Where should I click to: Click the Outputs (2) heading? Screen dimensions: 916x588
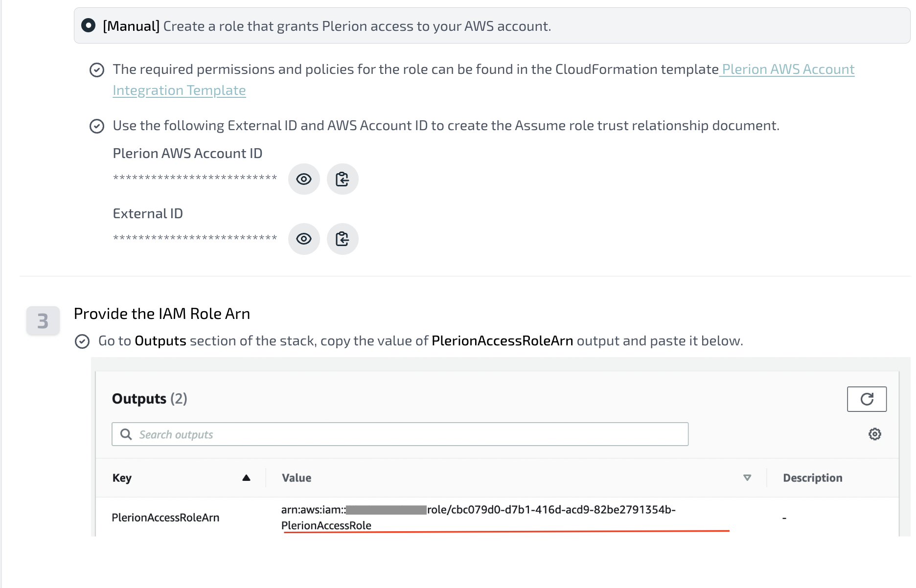(x=150, y=399)
